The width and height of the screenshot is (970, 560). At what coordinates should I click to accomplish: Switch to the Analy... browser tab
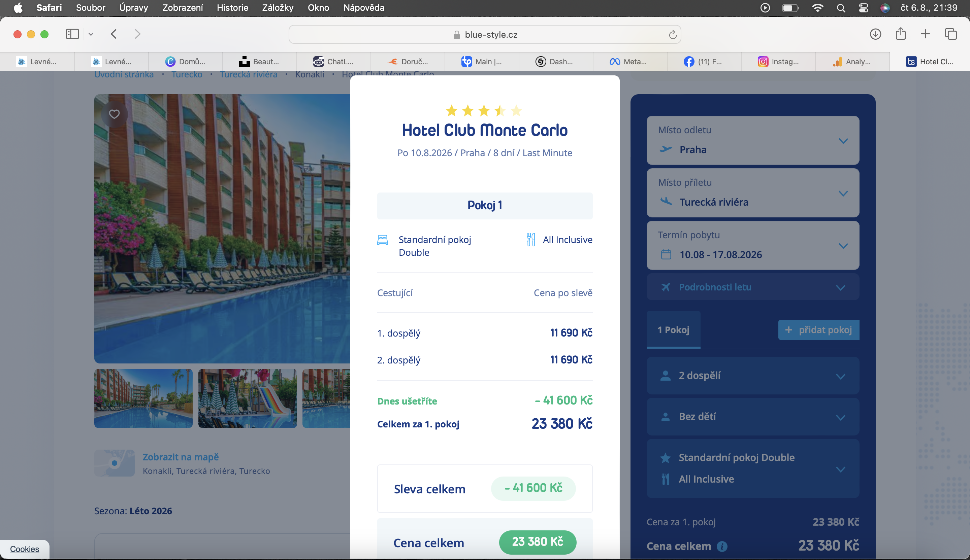coord(852,62)
